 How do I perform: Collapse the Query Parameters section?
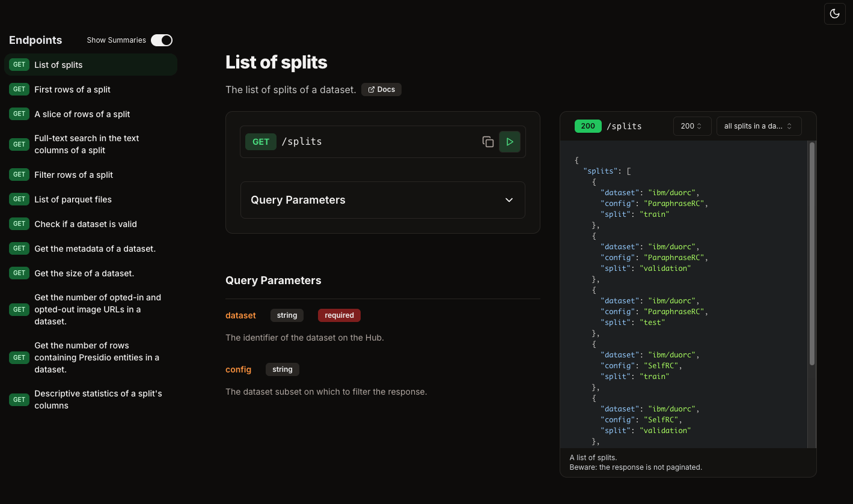pyautogui.click(x=509, y=200)
